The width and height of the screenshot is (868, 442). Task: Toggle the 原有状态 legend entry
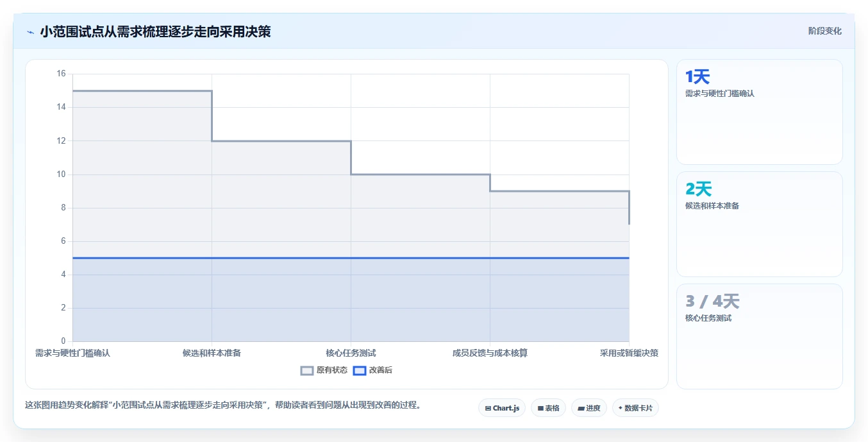[324, 370]
